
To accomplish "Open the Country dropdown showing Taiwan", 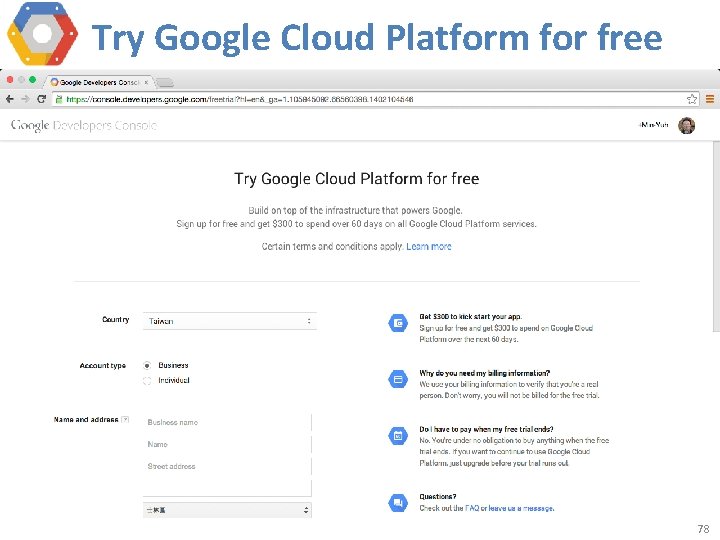I will (x=229, y=321).
